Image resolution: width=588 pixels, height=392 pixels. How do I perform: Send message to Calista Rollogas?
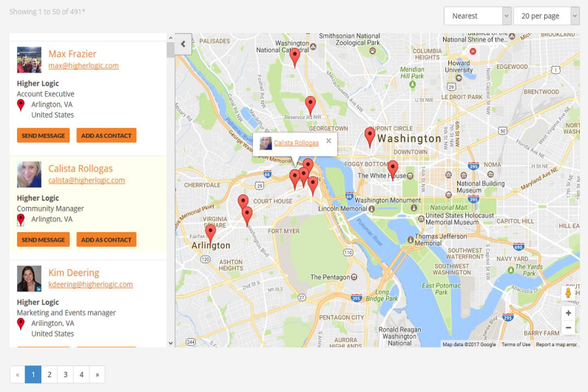pyautogui.click(x=43, y=240)
